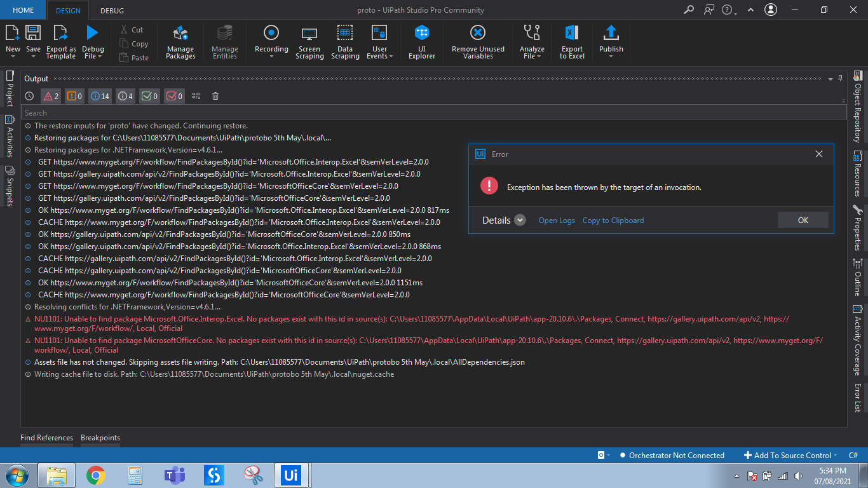
Task: Close the Error dialog with X
Action: tap(819, 154)
